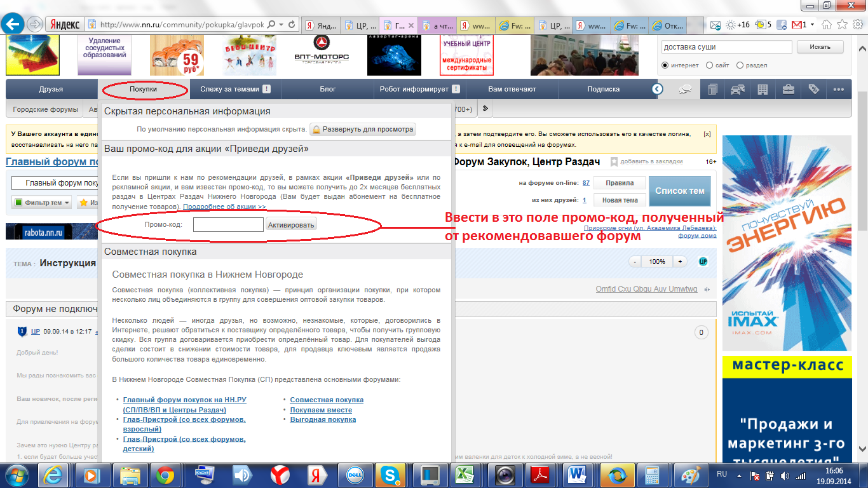
Task: Open the forum chat bubbles icon
Action: coord(684,90)
